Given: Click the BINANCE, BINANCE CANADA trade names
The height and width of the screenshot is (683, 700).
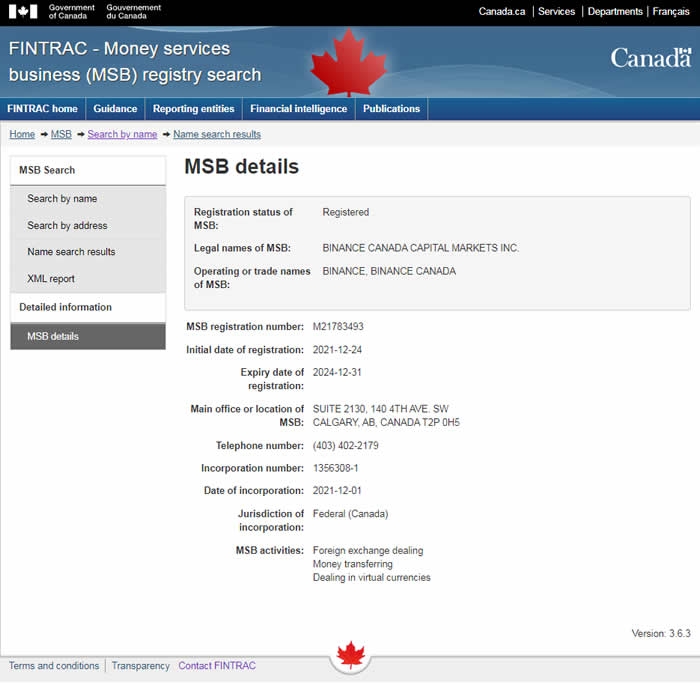Looking at the screenshot, I should point(389,271).
